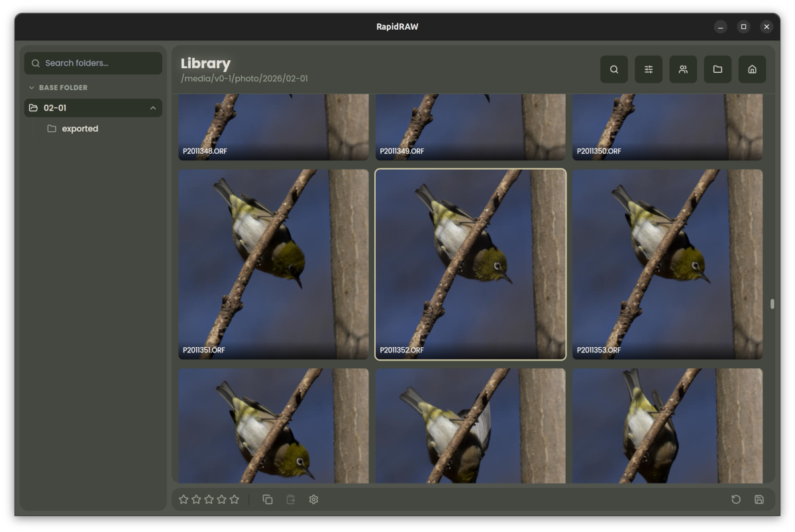The width and height of the screenshot is (795, 532).
Task: Open the library search button
Action: pos(614,70)
